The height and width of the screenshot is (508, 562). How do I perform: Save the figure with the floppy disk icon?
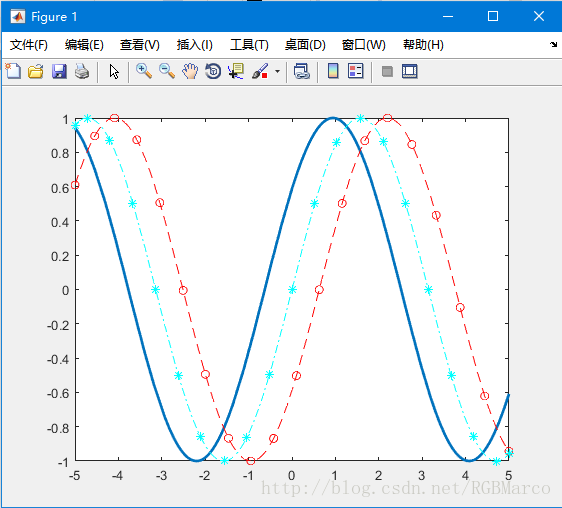pyautogui.click(x=59, y=71)
